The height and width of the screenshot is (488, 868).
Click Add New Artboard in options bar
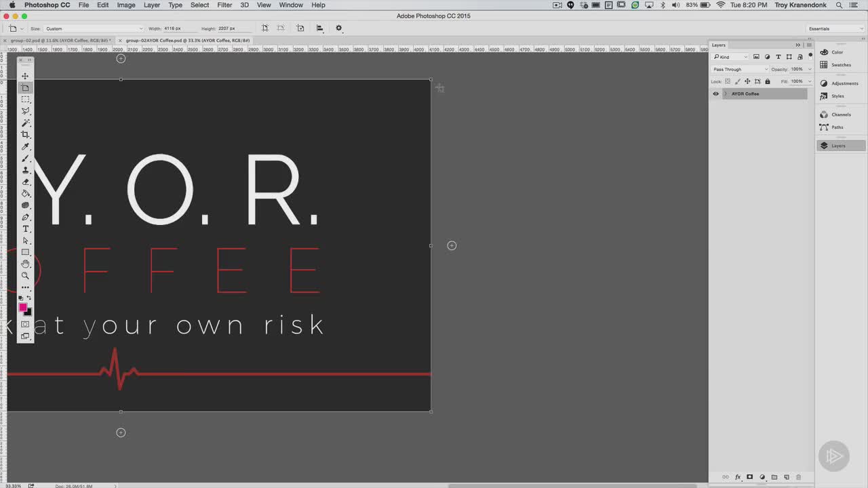pyautogui.click(x=300, y=28)
